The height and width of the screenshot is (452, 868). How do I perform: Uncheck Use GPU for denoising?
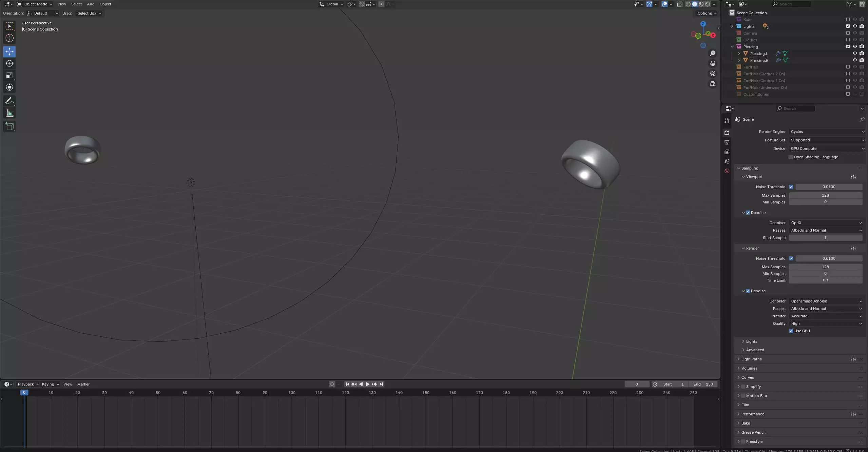click(791, 331)
